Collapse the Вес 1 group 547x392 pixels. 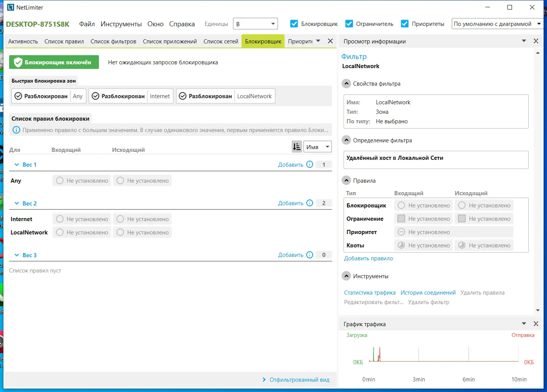[x=17, y=164]
